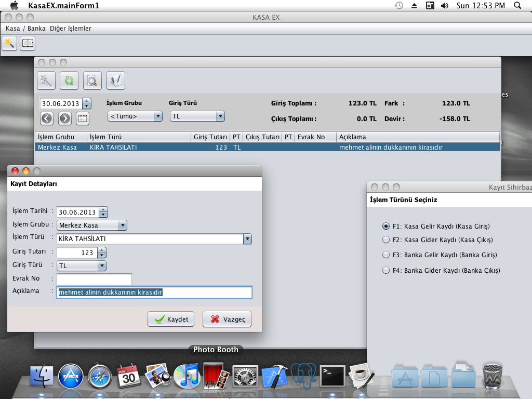Open the Diğer İşlemler menu
Viewport: 532px width, 399px height.
pos(71,29)
